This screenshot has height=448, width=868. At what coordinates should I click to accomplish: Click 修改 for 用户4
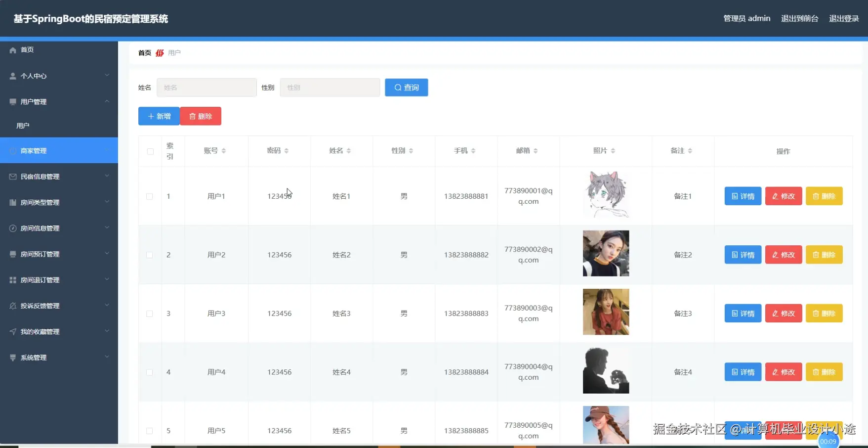point(784,372)
